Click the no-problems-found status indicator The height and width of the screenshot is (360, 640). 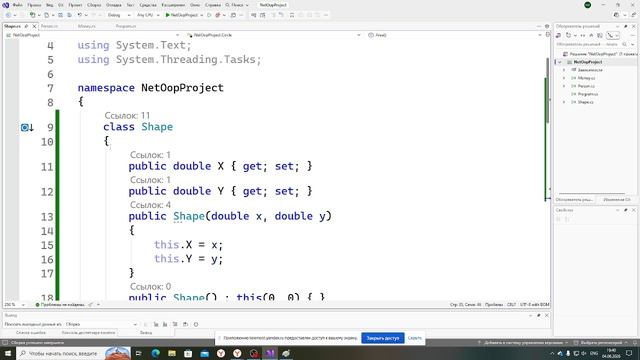pos(60,304)
